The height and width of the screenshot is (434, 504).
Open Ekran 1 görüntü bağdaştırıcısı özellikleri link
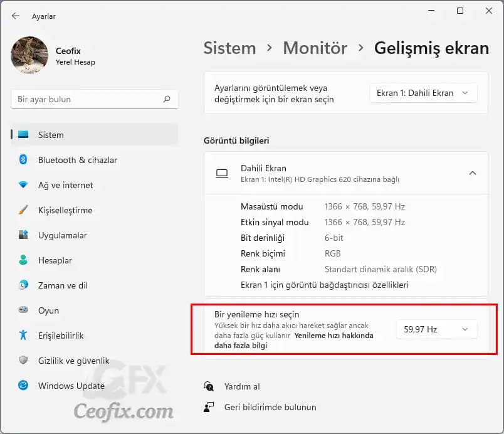point(324,285)
